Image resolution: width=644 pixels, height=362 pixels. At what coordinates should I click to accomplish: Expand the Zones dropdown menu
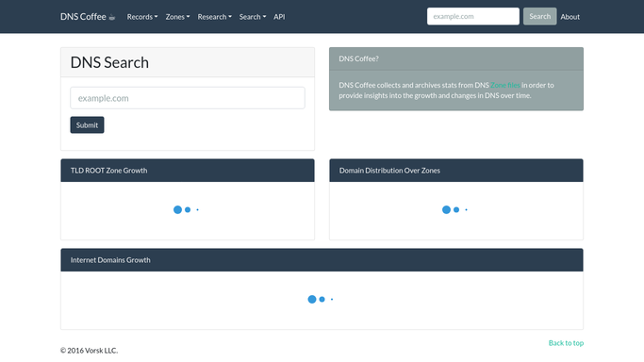click(177, 17)
